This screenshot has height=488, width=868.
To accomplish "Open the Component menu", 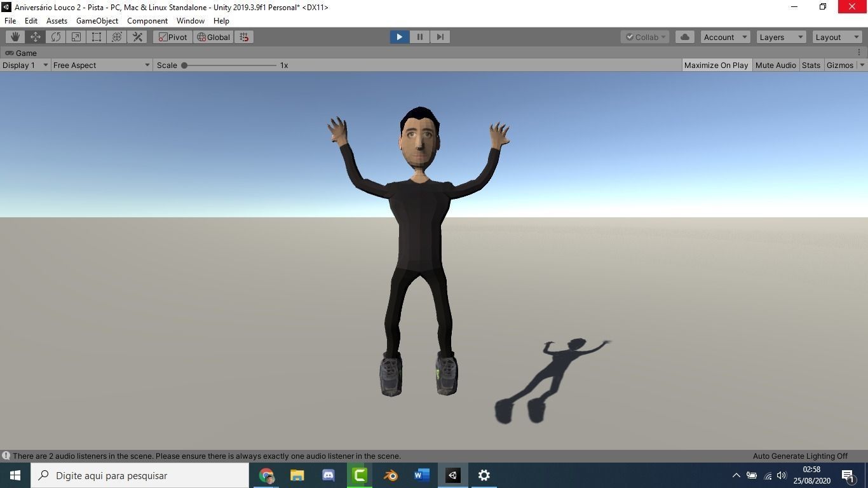I will 147,20.
